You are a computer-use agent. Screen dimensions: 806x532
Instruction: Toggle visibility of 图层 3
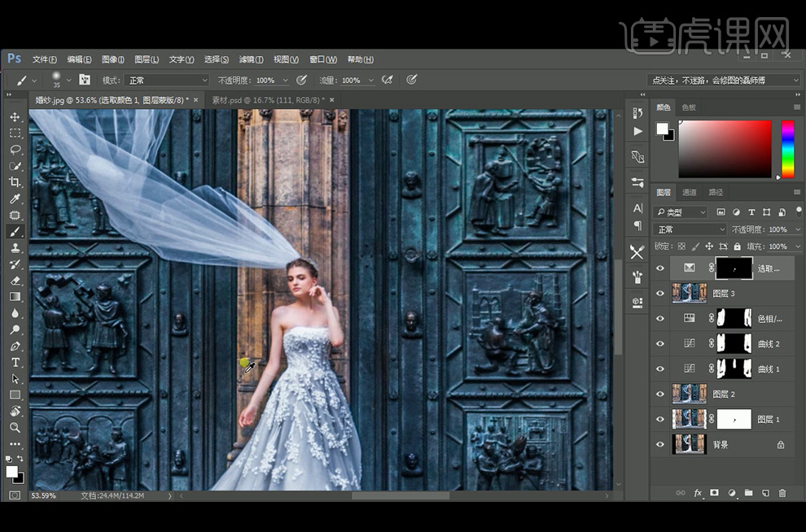point(660,293)
